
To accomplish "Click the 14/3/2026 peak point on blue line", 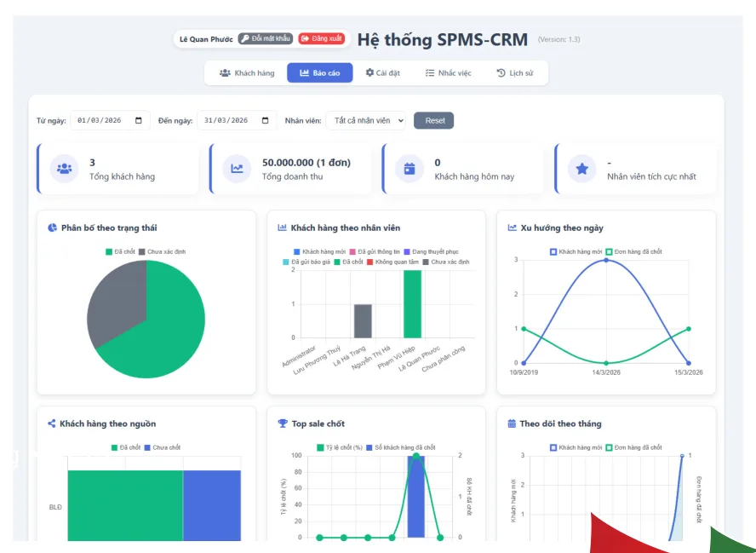I will (x=606, y=260).
